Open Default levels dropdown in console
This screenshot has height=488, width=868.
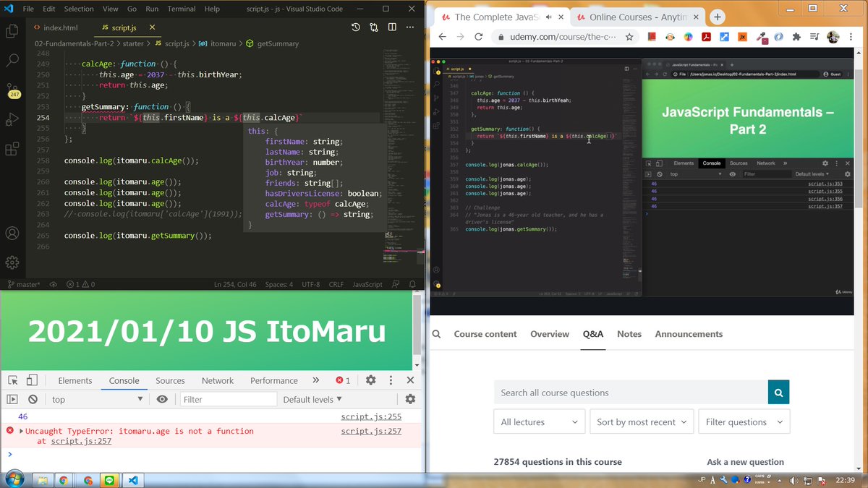tap(312, 399)
